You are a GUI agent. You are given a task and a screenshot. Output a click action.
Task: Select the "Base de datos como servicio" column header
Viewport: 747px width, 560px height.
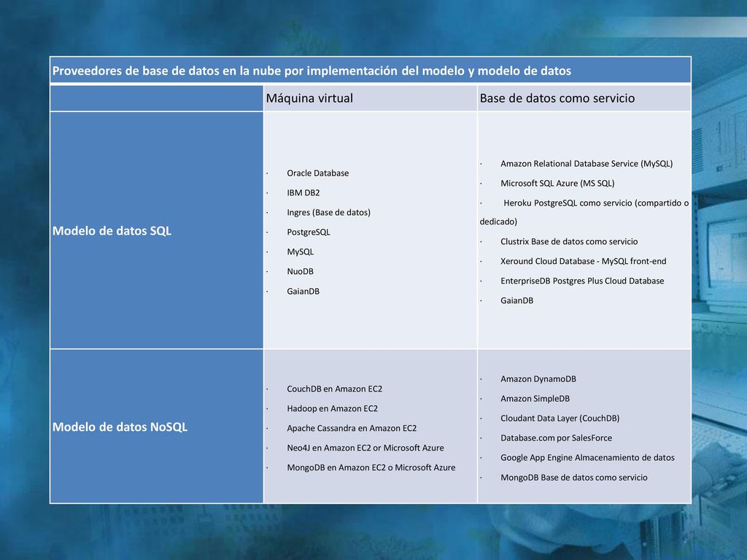[x=557, y=98]
